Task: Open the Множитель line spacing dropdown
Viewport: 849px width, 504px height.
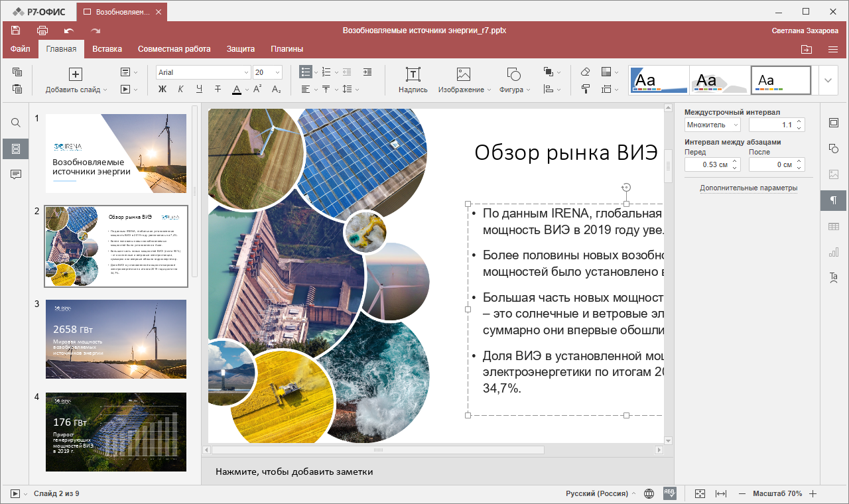Action: click(712, 125)
